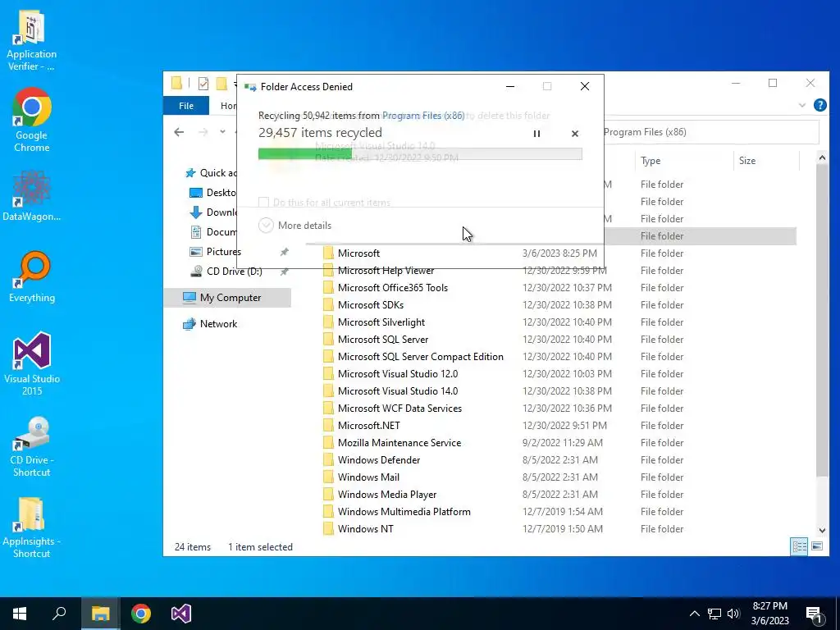Viewport: 840px width, 630px height.
Task: Select the Microsoft.NET folder
Action: pos(368,426)
